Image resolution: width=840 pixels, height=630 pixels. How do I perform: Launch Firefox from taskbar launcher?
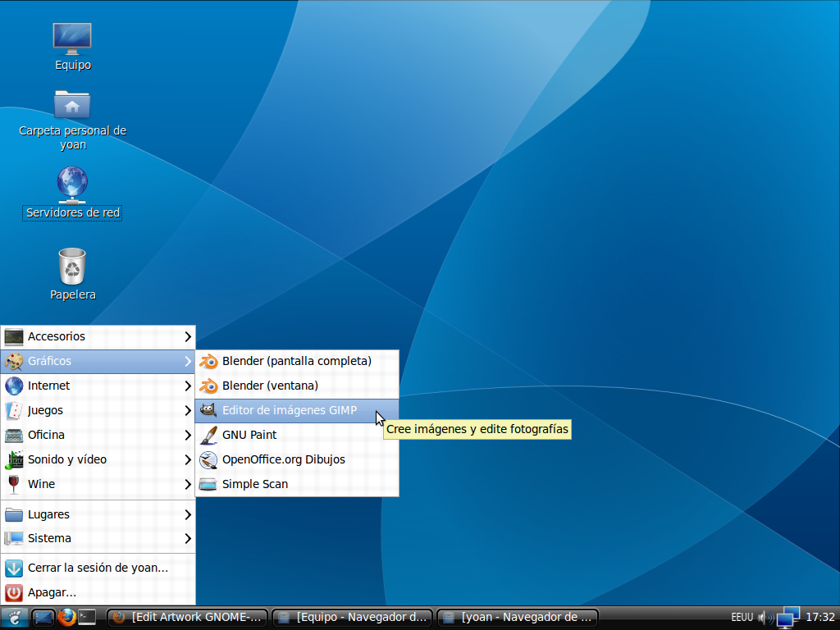pos(67,617)
